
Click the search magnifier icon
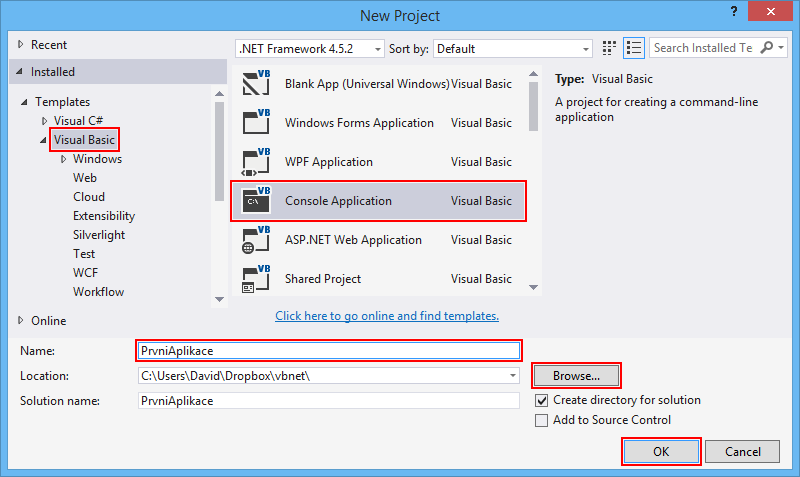766,47
